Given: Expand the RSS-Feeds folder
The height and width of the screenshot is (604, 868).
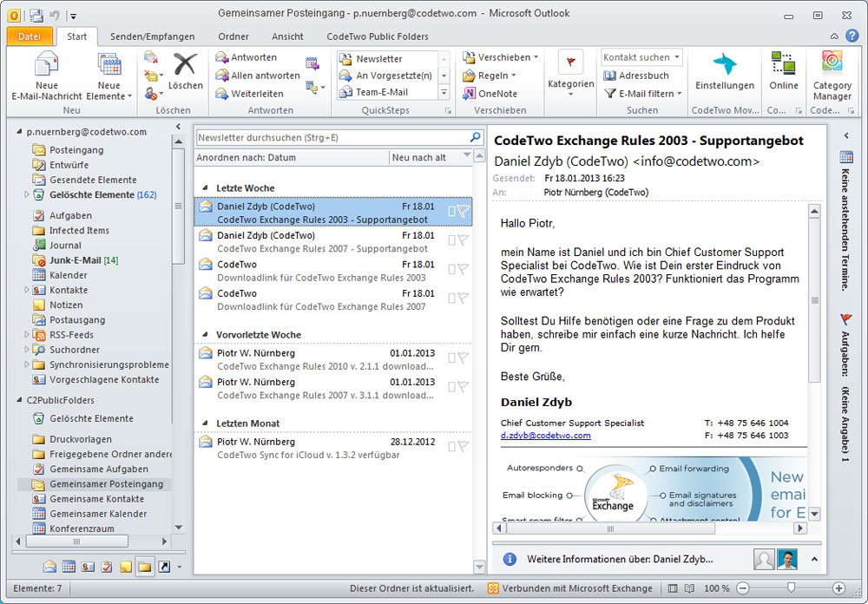Looking at the screenshot, I should [x=26, y=334].
